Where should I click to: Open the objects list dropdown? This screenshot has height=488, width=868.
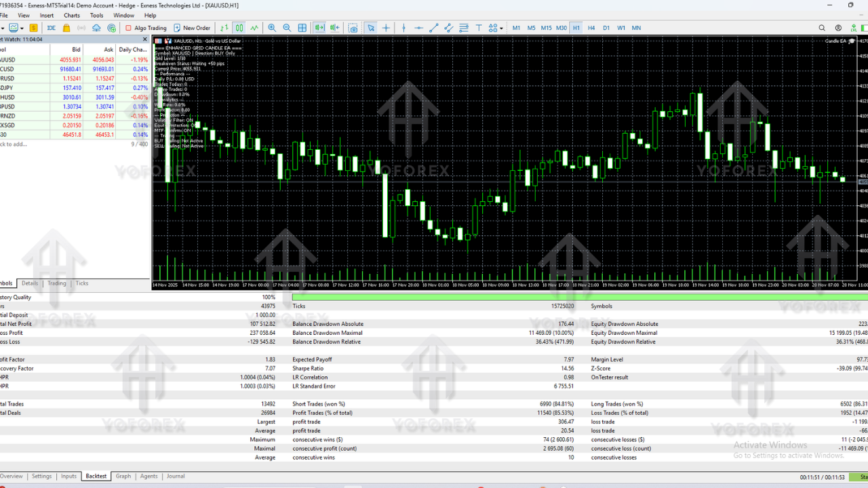tap(501, 28)
